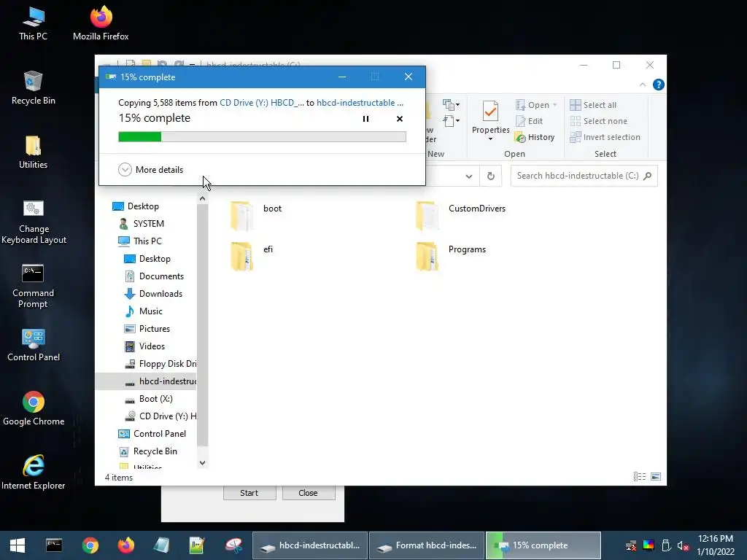747x560 pixels.
Task: Open Command Prompt desktop icon
Action: [34, 286]
